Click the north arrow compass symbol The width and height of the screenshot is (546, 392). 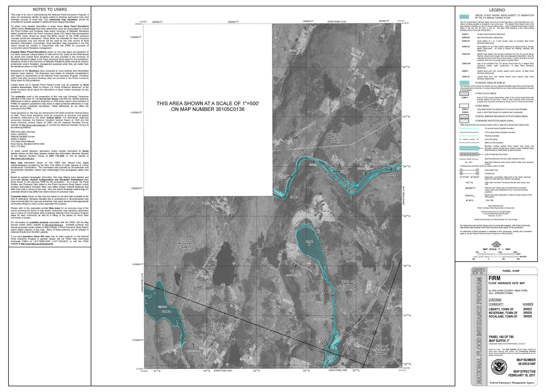496,244
